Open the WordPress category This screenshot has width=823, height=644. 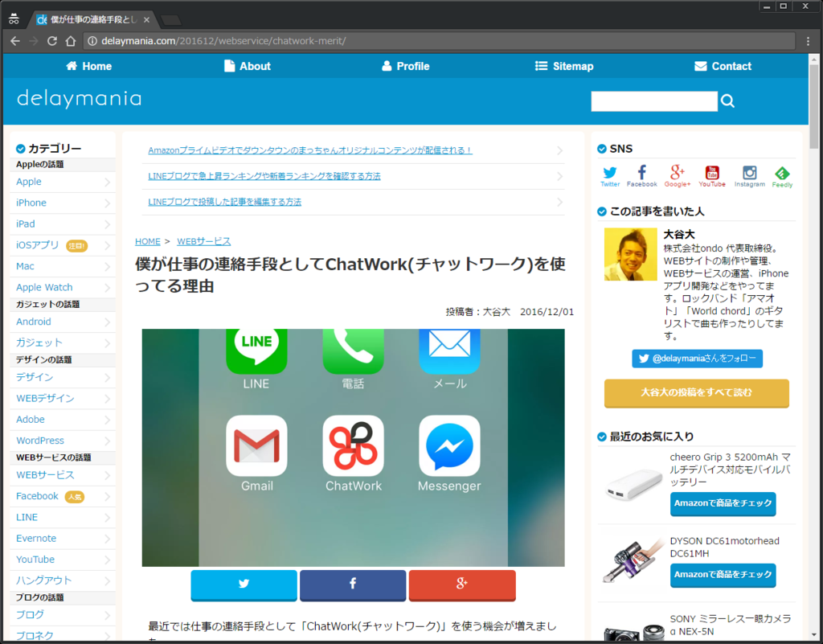click(63, 441)
